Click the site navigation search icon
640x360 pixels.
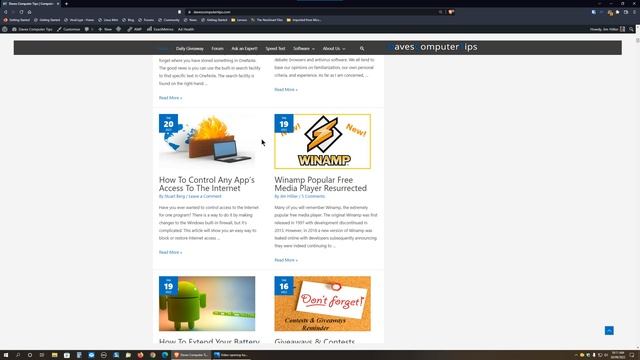pyautogui.click(x=362, y=49)
